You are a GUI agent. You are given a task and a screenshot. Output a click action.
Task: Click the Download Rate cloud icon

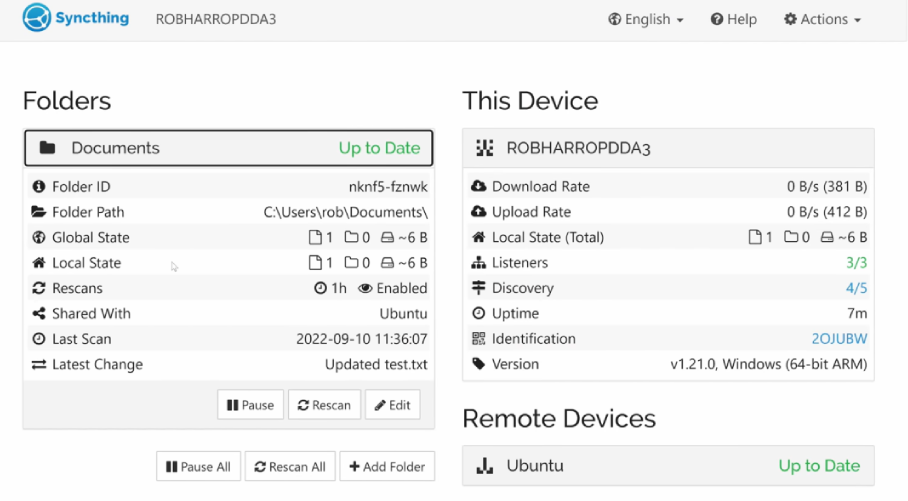tap(478, 186)
